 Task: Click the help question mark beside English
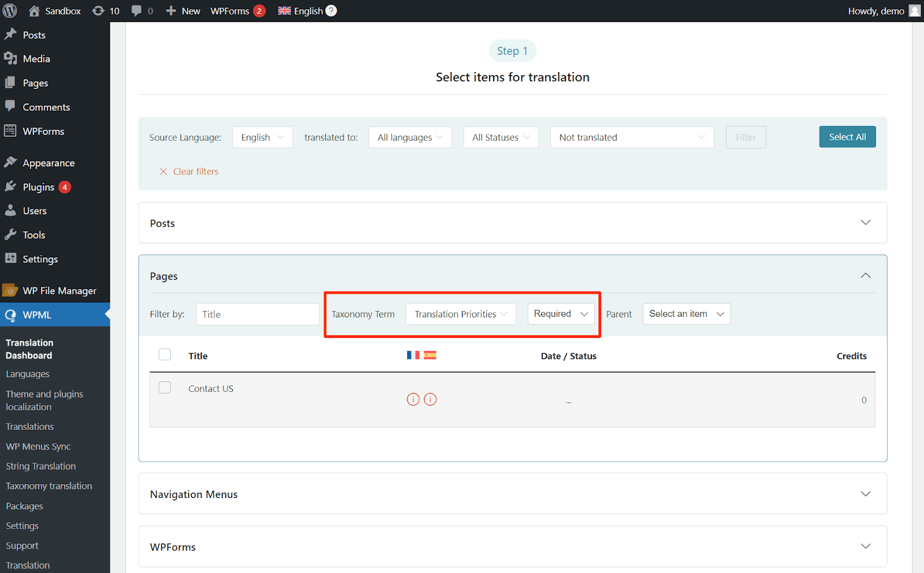coord(331,10)
